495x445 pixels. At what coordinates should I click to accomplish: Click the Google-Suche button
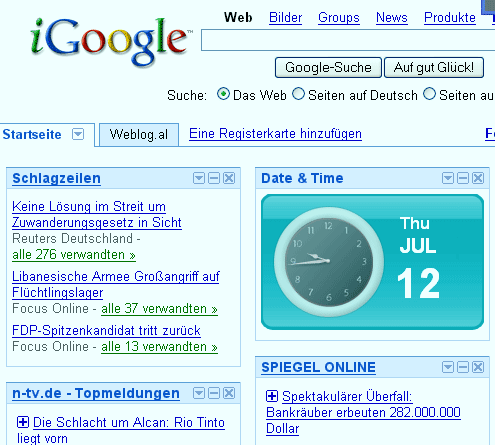click(328, 68)
